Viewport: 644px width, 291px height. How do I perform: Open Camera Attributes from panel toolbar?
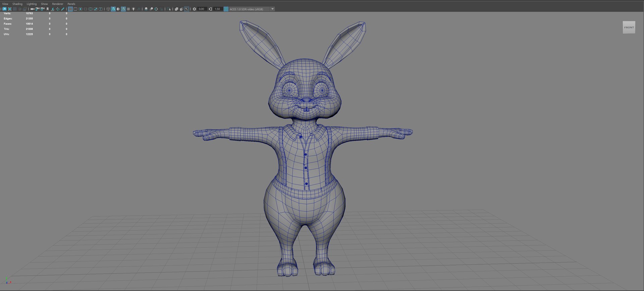(x=42, y=9)
